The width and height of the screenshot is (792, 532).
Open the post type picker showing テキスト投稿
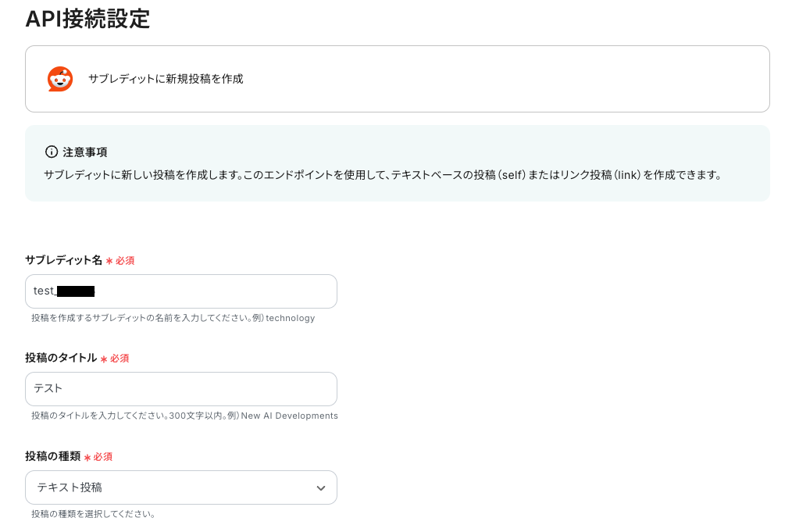[181, 487]
